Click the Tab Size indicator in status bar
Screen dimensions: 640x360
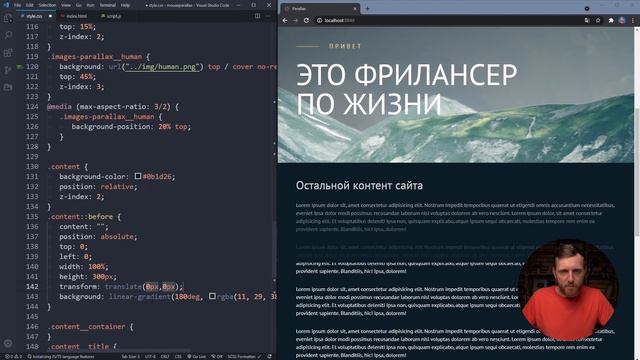pos(131,356)
